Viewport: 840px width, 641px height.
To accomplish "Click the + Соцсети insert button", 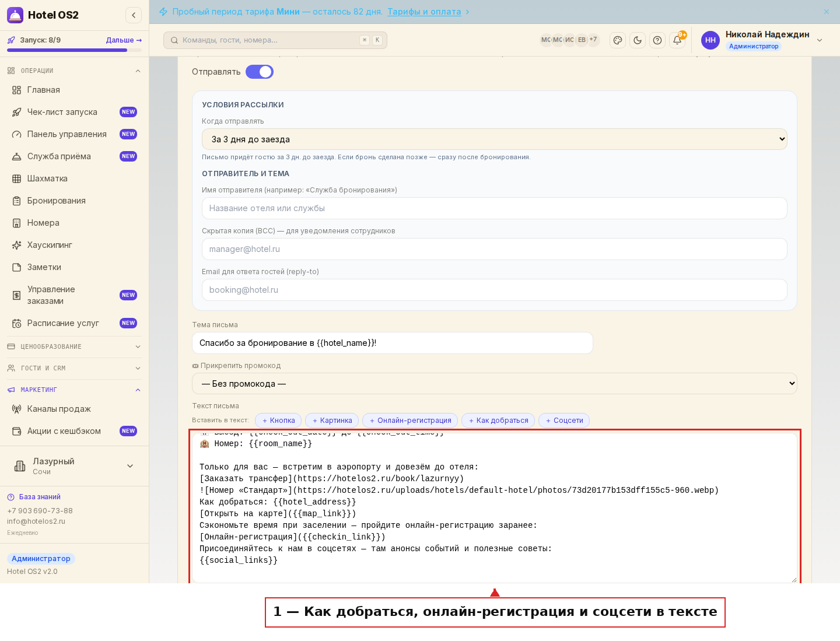I will 564,421.
